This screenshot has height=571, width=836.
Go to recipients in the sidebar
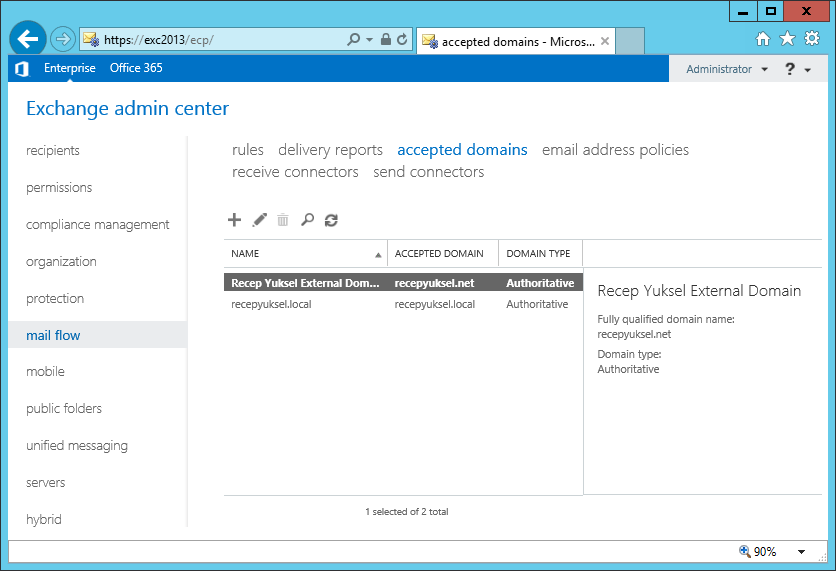point(53,150)
